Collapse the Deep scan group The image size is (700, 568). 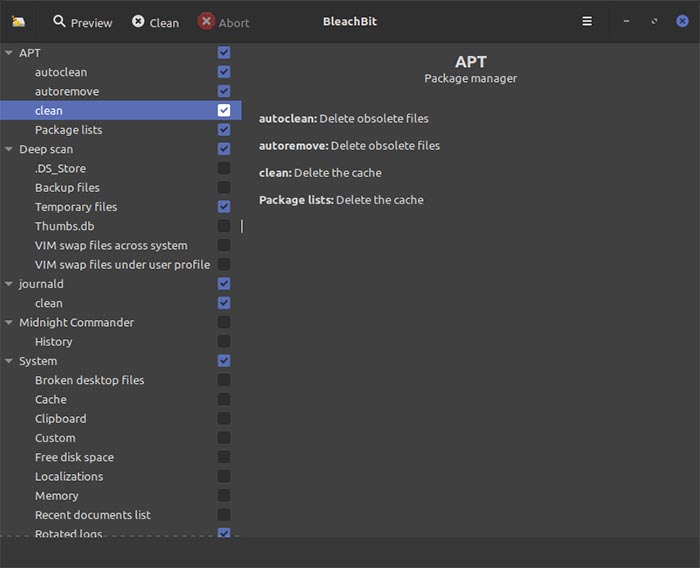(9, 149)
